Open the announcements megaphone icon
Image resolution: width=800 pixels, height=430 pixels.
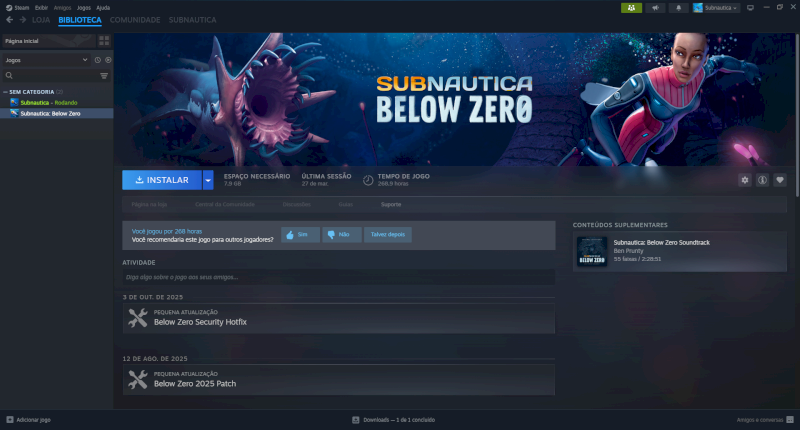(x=656, y=8)
